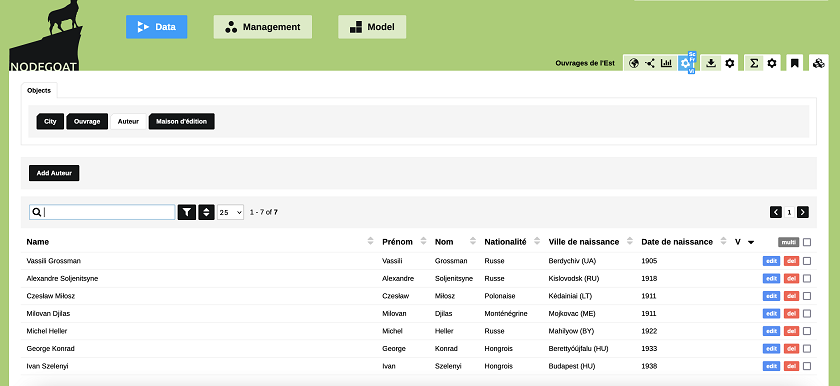This screenshot has height=386, width=840.
Task: Toggle the select-all checkbox in table header
Action: 807,242
